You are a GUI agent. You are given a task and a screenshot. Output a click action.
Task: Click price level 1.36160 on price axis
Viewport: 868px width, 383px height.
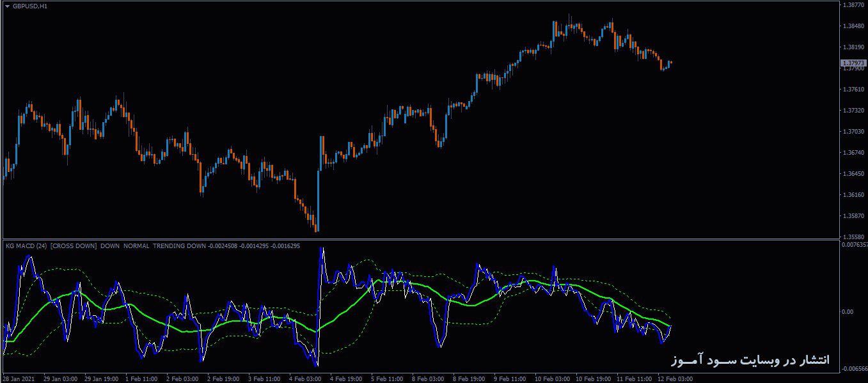[855, 195]
